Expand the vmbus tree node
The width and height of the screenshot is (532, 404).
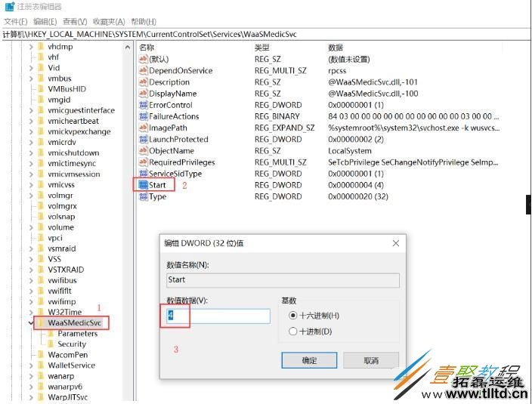(x=31, y=79)
